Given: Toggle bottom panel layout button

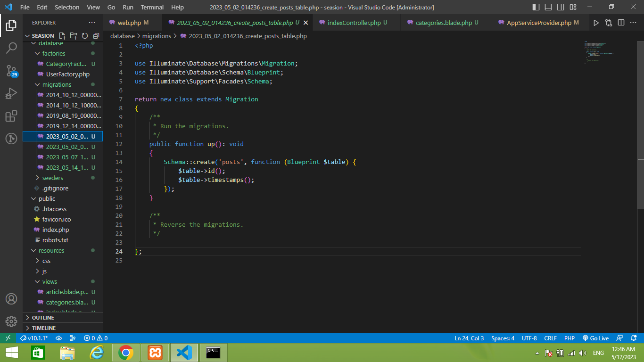Looking at the screenshot, I should (548, 7).
